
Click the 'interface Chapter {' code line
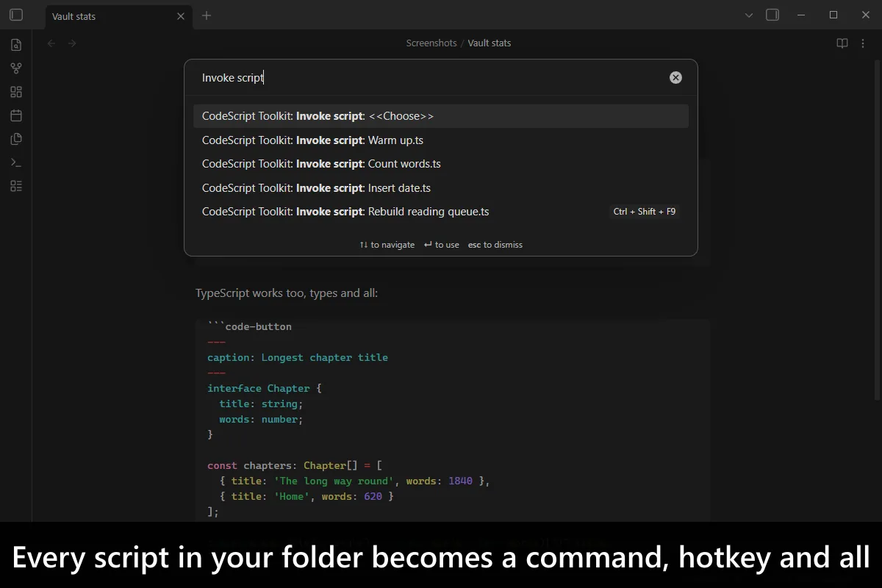tap(265, 388)
